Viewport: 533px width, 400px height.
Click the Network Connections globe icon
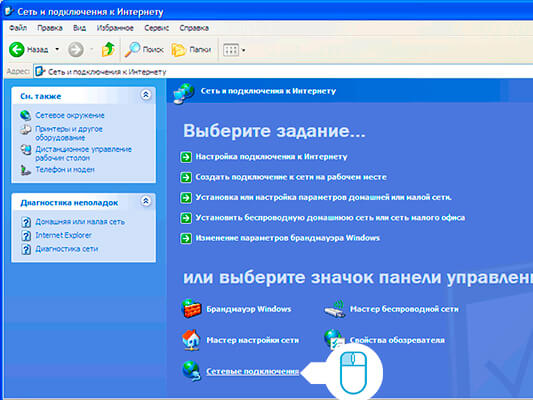tap(191, 371)
